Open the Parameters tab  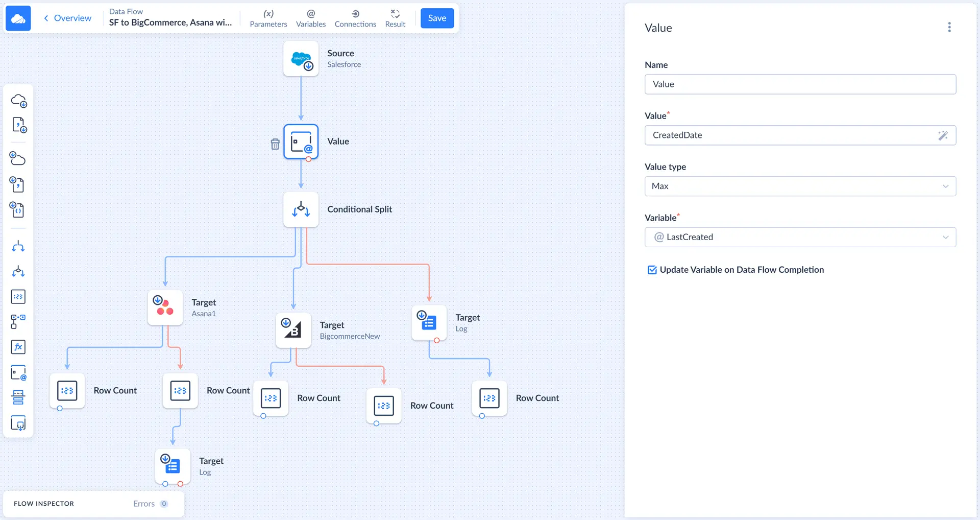point(268,18)
